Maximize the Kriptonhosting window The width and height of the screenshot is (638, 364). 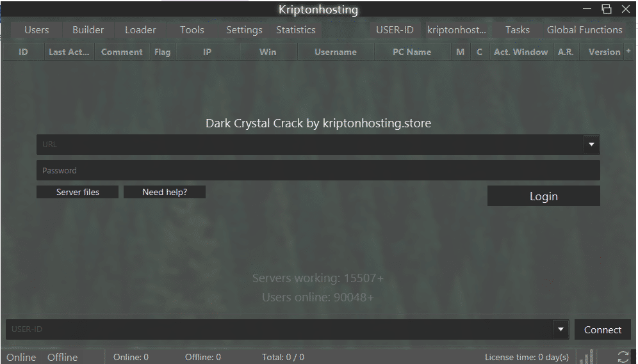pyautogui.click(x=606, y=8)
